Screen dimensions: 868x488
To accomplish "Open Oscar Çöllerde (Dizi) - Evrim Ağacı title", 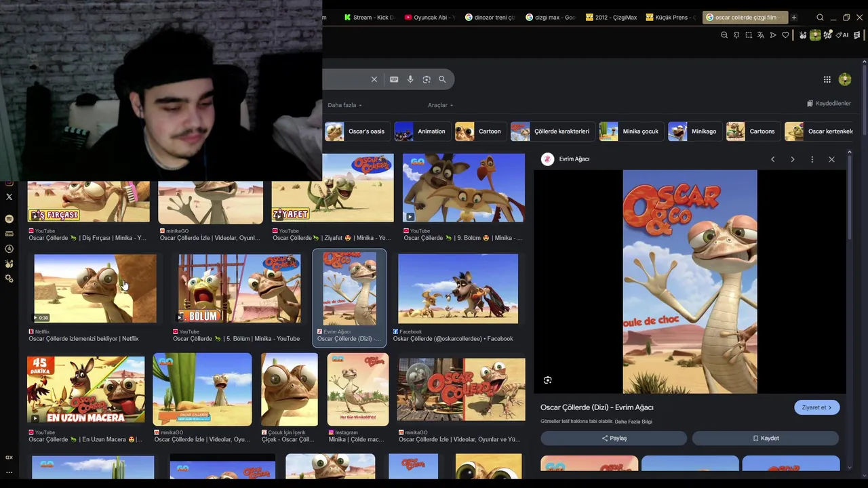I will (x=597, y=407).
